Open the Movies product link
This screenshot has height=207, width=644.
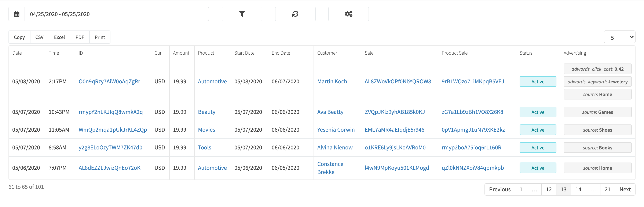(x=206, y=130)
